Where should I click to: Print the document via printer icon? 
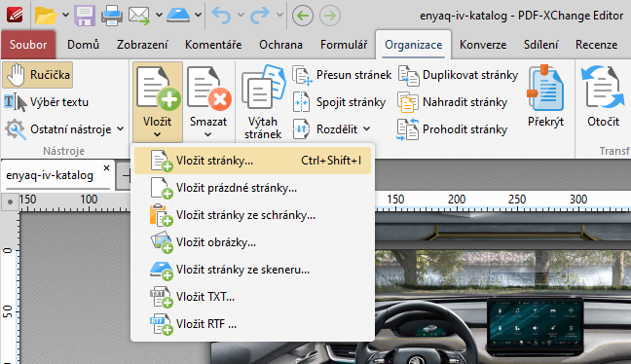click(x=111, y=16)
